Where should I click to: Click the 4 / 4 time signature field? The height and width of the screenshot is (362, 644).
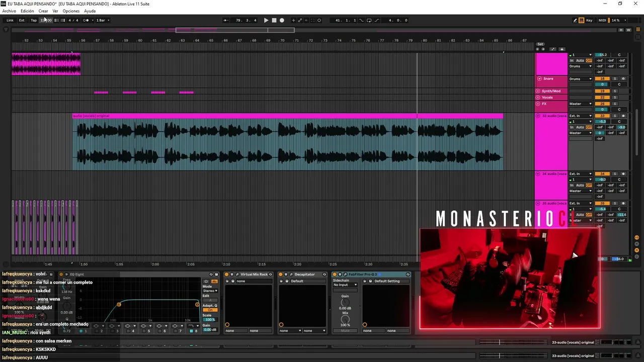(73, 20)
